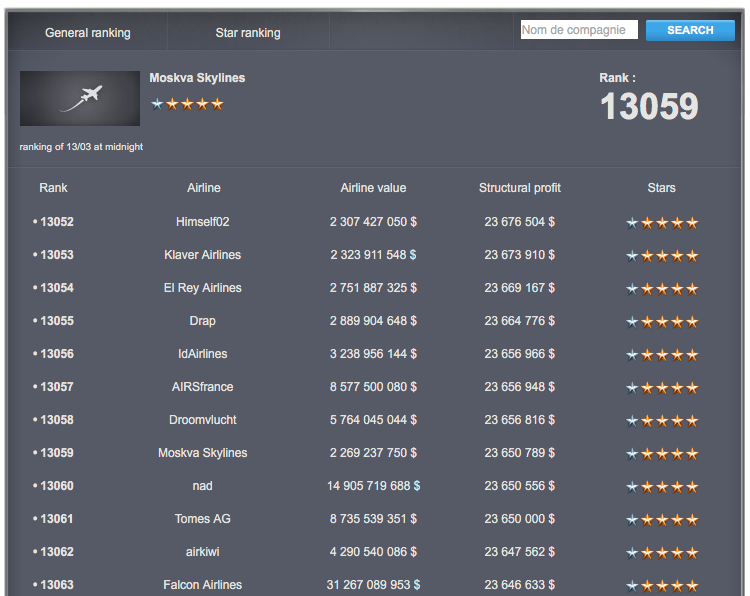Select Moskva Skylines in rank 13059 row

tap(203, 453)
